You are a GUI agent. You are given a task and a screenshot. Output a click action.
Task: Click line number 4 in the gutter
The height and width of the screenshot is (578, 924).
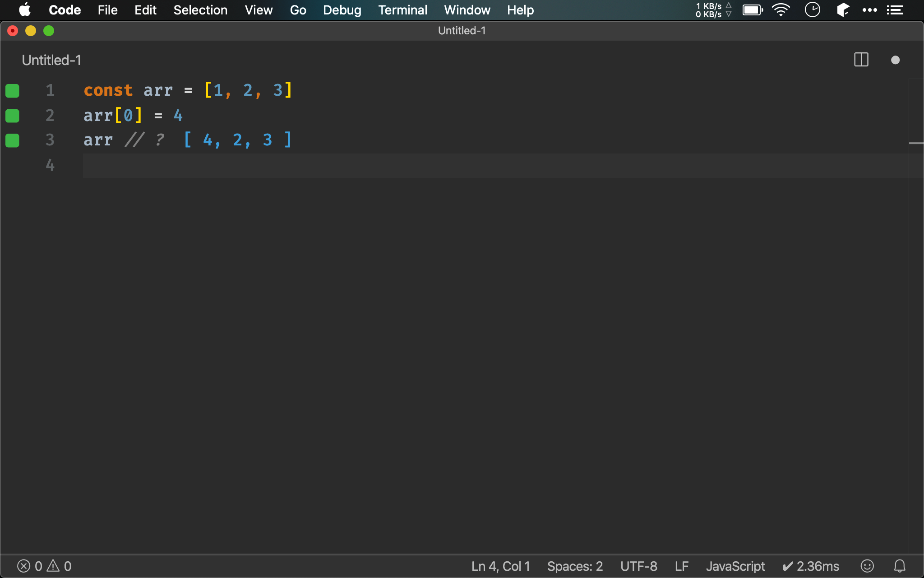click(50, 165)
